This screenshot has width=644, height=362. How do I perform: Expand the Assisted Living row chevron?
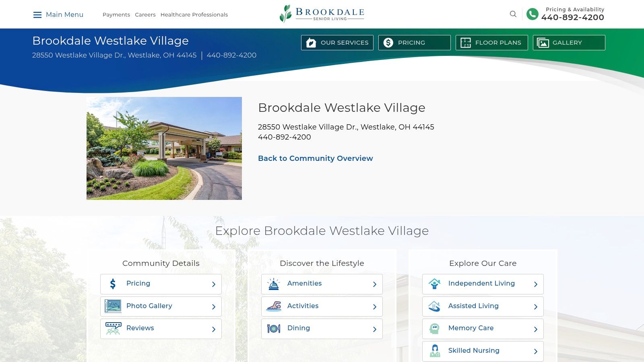pos(536,307)
